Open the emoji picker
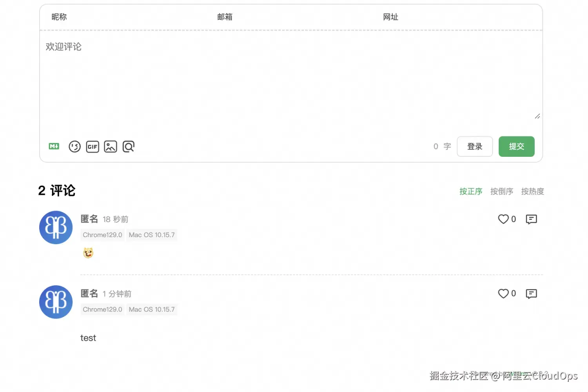This screenshot has height=392, width=588. pos(74,146)
